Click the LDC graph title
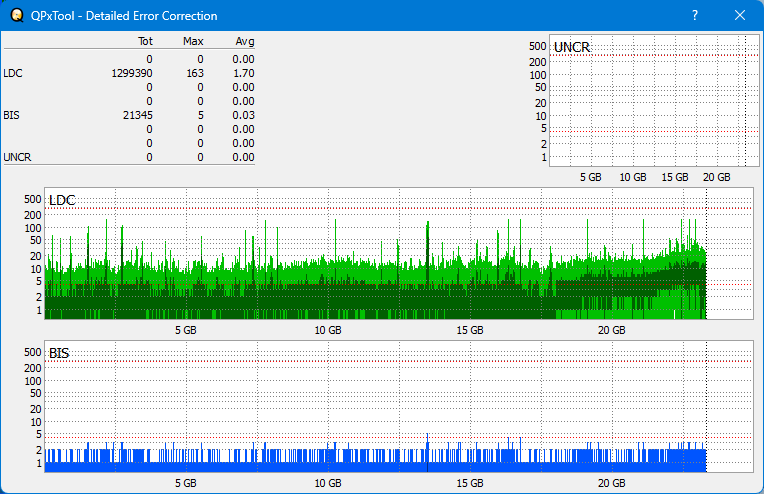This screenshot has width=764, height=494. tap(62, 200)
